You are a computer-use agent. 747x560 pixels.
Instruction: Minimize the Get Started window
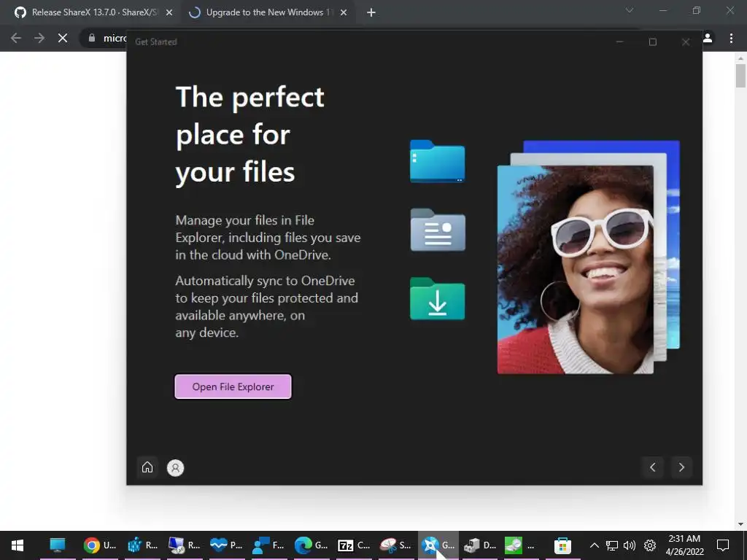click(619, 42)
